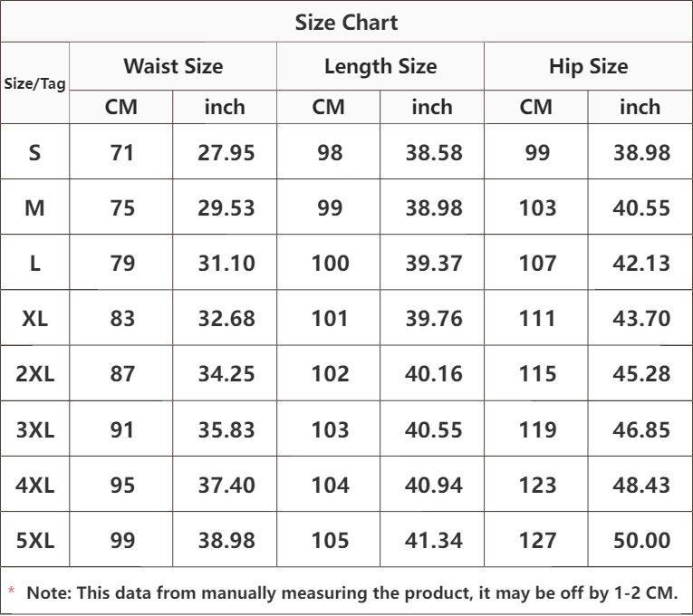693x616 pixels.
Task: Click the 27.95 inch waist value
Action: pos(226,152)
